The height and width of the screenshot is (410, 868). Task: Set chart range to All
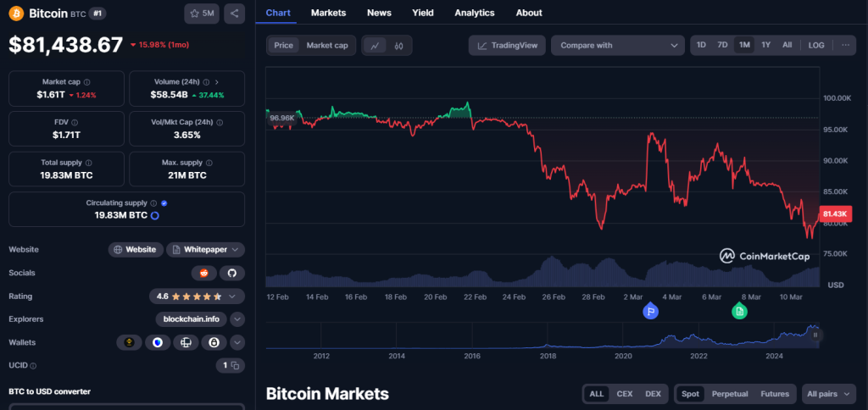coord(787,46)
